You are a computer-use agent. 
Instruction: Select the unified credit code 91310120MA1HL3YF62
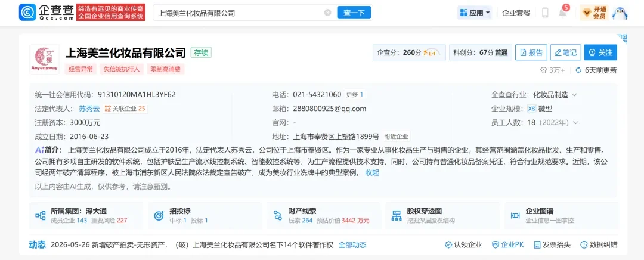[137, 95]
